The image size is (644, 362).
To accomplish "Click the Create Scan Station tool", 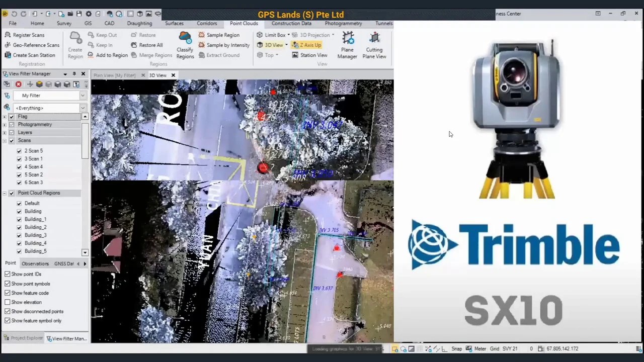I will tap(30, 55).
